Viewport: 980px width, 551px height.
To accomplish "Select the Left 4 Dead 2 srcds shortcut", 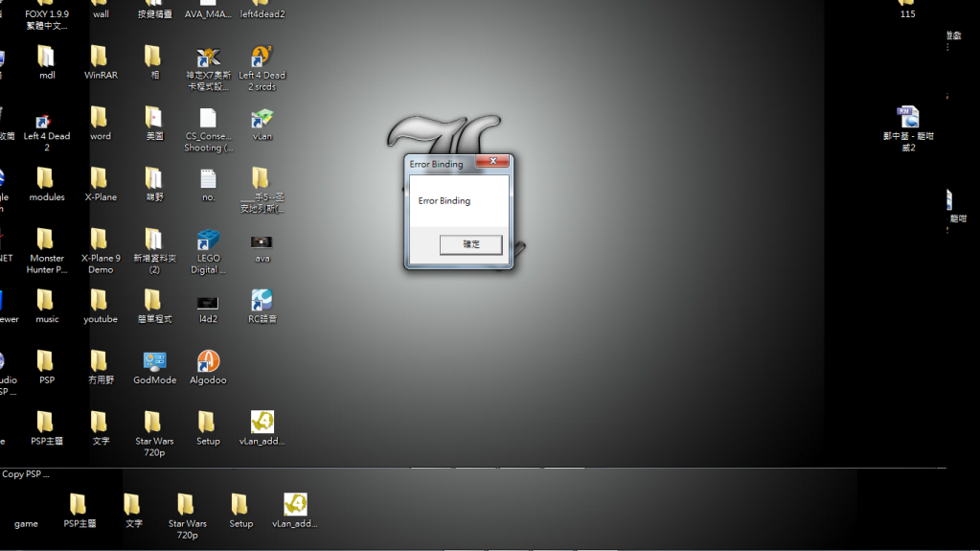I will 262,57.
